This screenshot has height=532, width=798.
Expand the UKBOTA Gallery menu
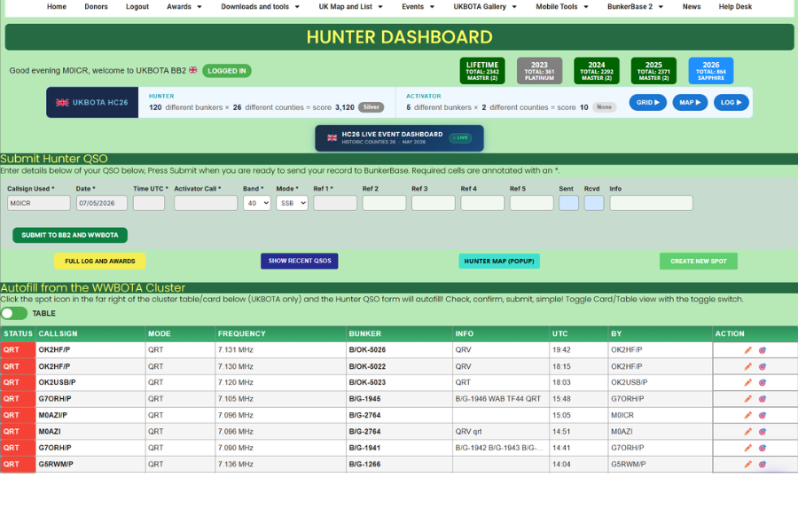[x=485, y=6]
